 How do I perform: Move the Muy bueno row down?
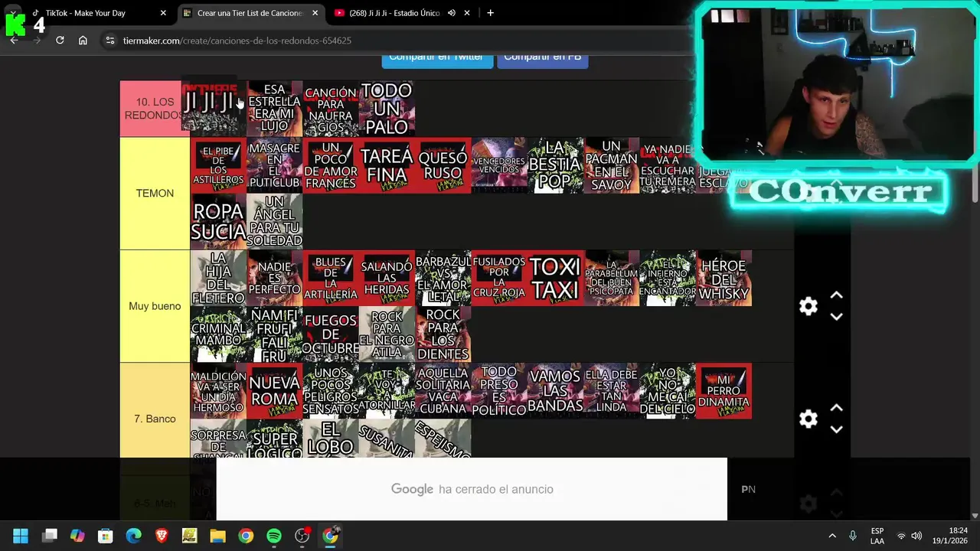(836, 317)
